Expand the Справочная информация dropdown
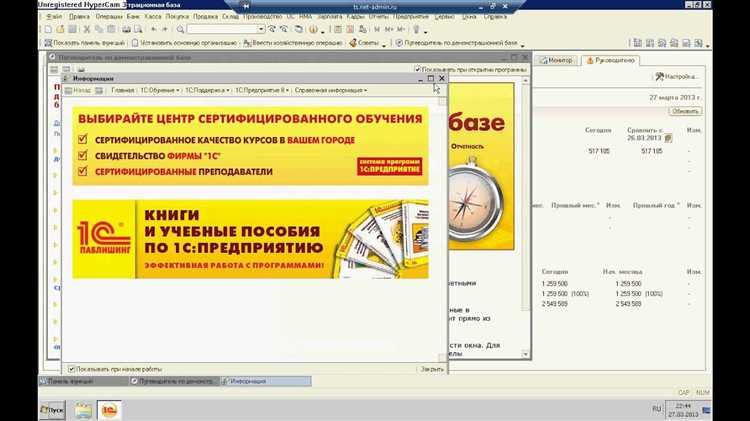This screenshot has height=421, width=750. coord(331,90)
